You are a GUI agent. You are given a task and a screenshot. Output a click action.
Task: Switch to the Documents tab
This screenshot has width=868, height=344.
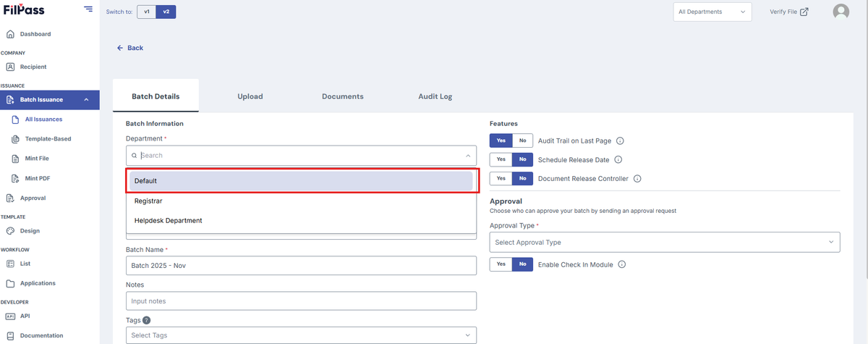click(x=343, y=96)
